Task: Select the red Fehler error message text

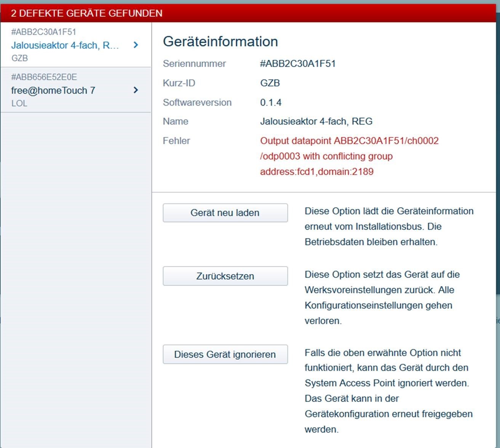Action: [x=349, y=156]
